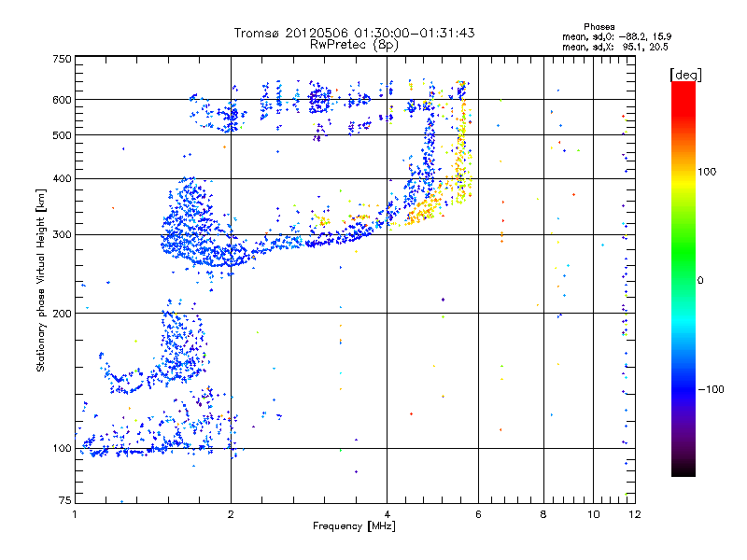Click the phase colorbar gradient
The width and height of the screenshot is (747, 560).
[x=684, y=278]
